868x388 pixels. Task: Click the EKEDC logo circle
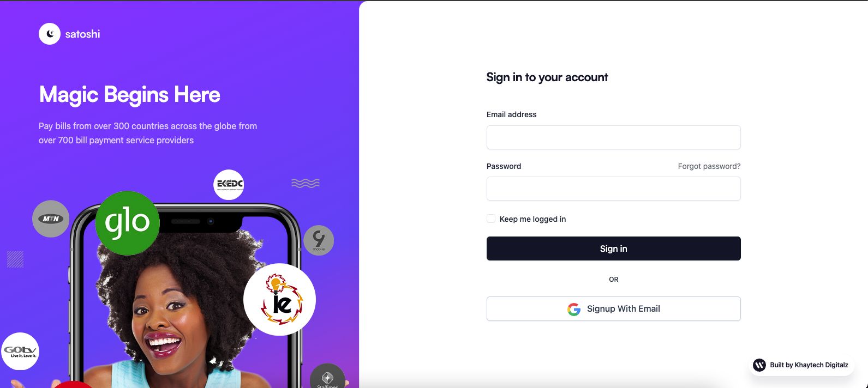tap(229, 184)
